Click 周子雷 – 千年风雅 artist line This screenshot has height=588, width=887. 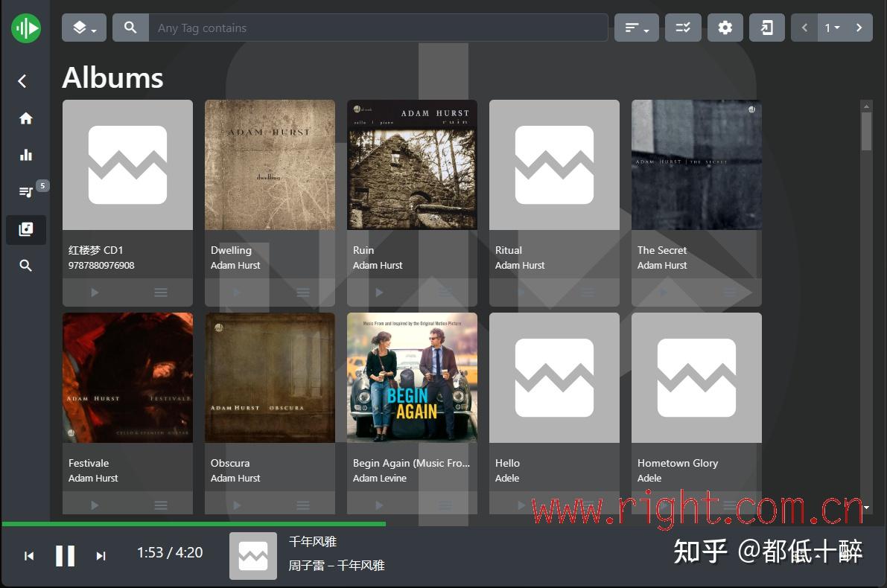pos(337,566)
